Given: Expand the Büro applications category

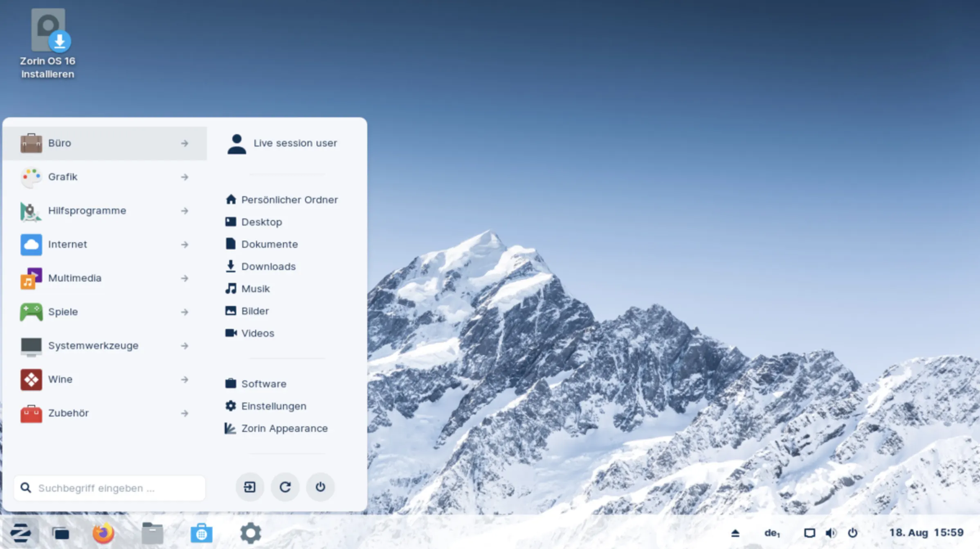Looking at the screenshot, I should (x=104, y=143).
